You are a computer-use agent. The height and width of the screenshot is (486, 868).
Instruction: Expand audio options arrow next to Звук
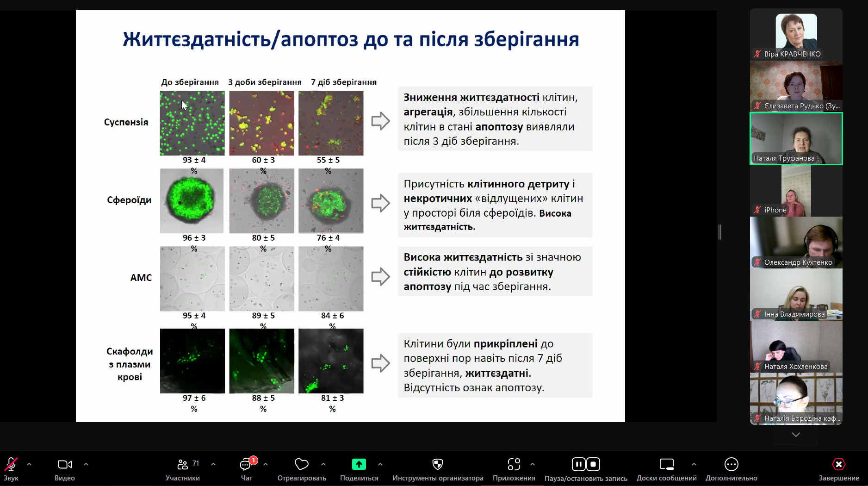click(x=29, y=464)
